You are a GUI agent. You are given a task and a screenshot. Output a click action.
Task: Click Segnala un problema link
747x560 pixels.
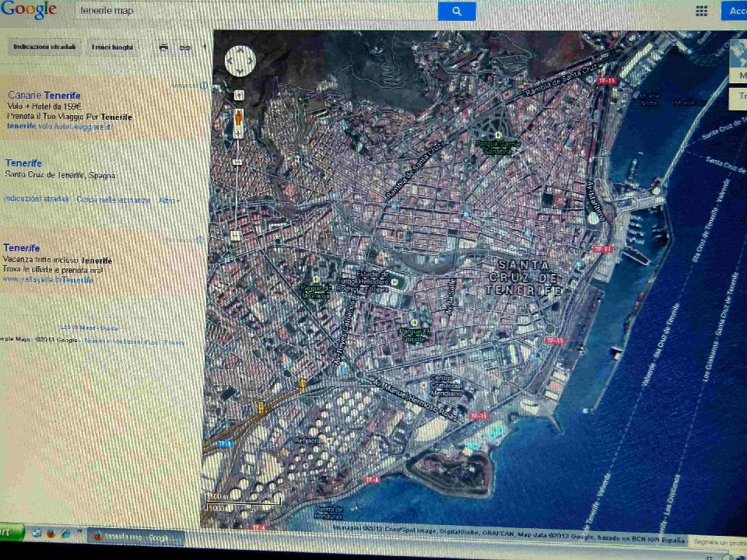[x=720, y=542]
